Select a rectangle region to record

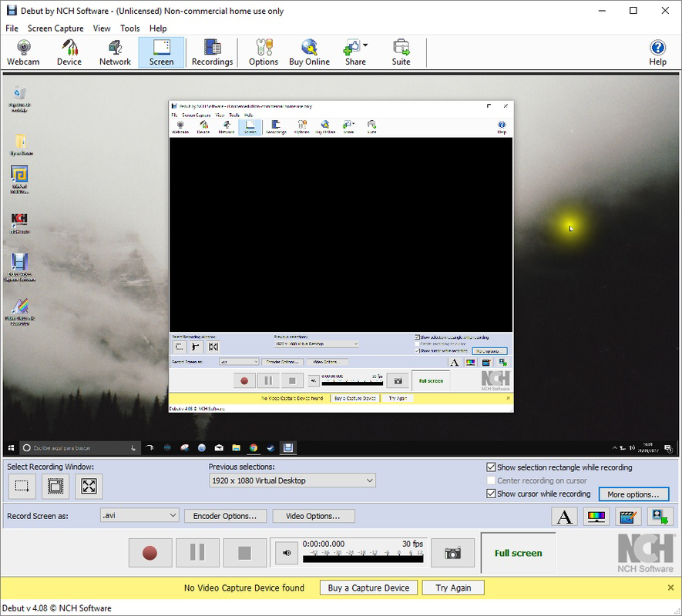point(22,486)
